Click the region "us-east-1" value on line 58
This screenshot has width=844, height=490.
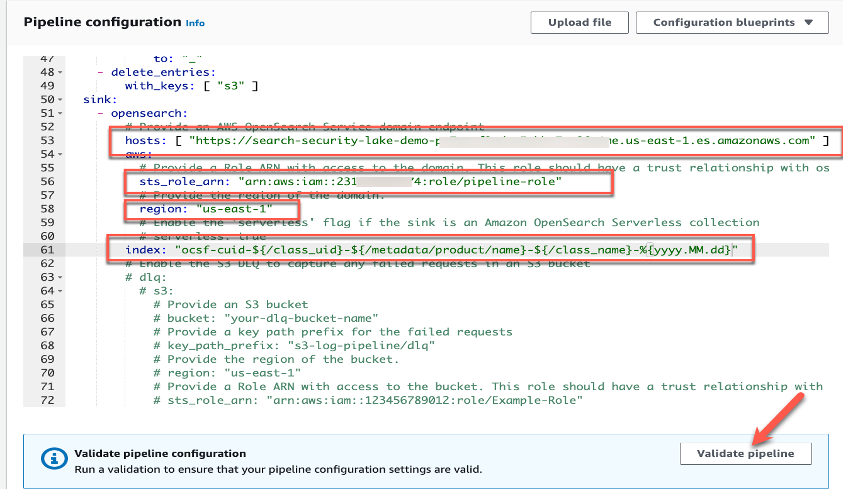pyautogui.click(x=234, y=209)
